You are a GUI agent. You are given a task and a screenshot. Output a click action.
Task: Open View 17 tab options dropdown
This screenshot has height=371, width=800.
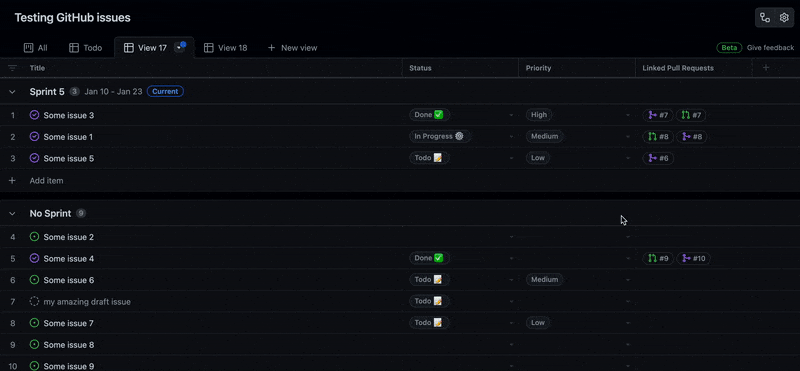tap(179, 48)
